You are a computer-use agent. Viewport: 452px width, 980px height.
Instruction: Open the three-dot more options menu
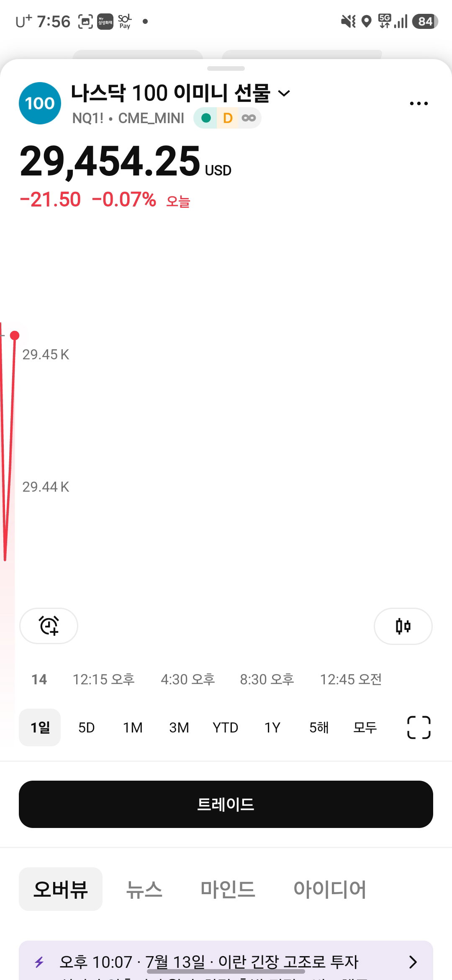(419, 103)
